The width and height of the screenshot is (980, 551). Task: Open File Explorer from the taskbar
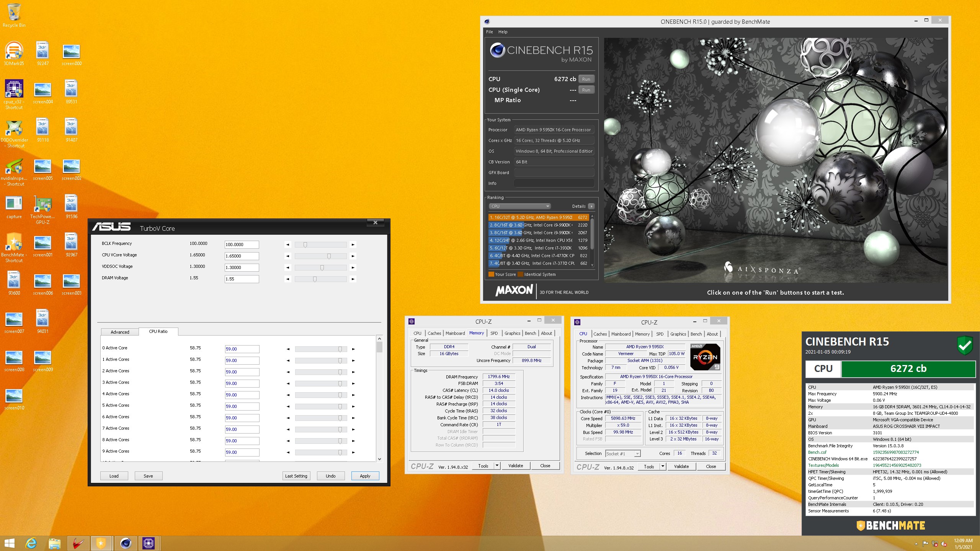pyautogui.click(x=55, y=543)
